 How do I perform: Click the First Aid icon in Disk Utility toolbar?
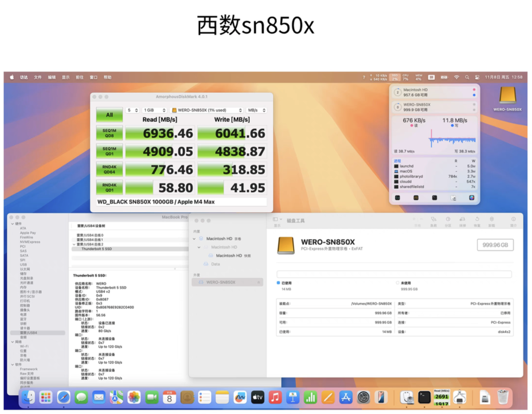(x=433, y=219)
